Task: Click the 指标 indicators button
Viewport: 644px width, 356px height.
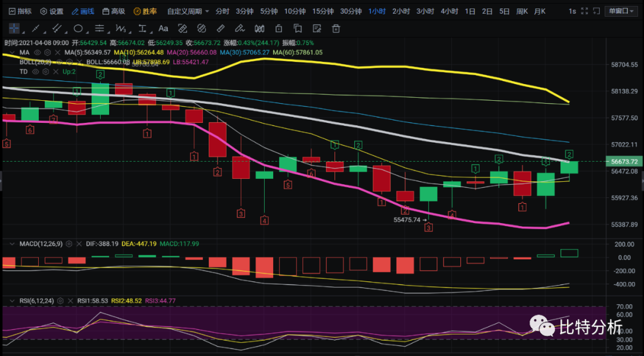Action: tap(20, 11)
